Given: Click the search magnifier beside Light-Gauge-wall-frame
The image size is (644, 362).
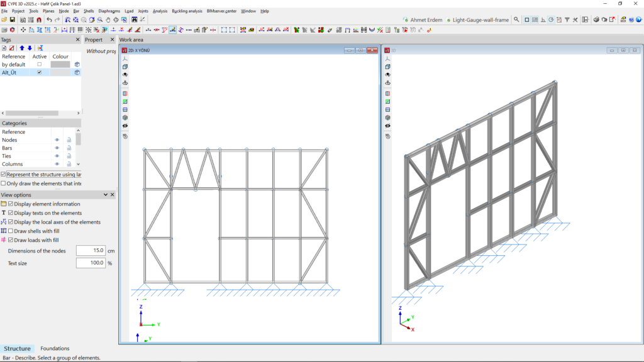Looking at the screenshot, I should (x=516, y=20).
